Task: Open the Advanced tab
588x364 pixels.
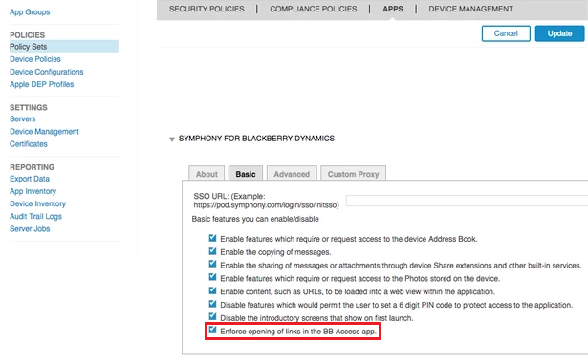Action: tap(292, 174)
